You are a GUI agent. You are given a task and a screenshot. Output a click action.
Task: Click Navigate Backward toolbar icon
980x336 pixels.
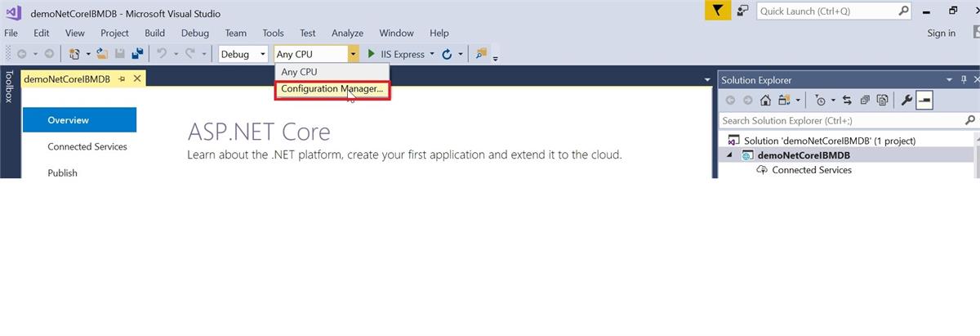click(x=22, y=54)
